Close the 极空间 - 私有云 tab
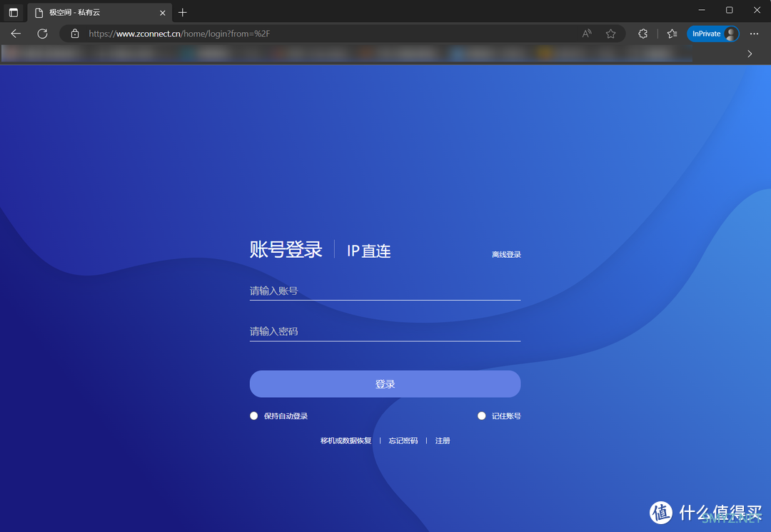 click(163, 13)
